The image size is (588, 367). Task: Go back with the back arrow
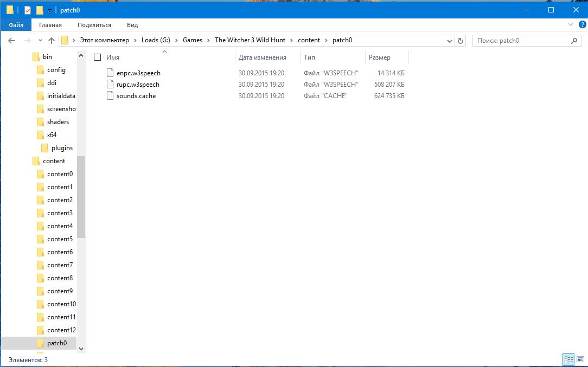click(11, 41)
